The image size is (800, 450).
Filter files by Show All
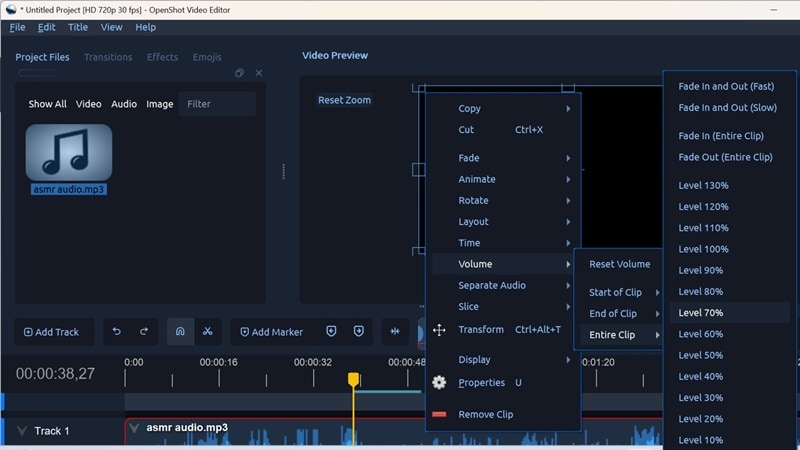[x=47, y=104]
